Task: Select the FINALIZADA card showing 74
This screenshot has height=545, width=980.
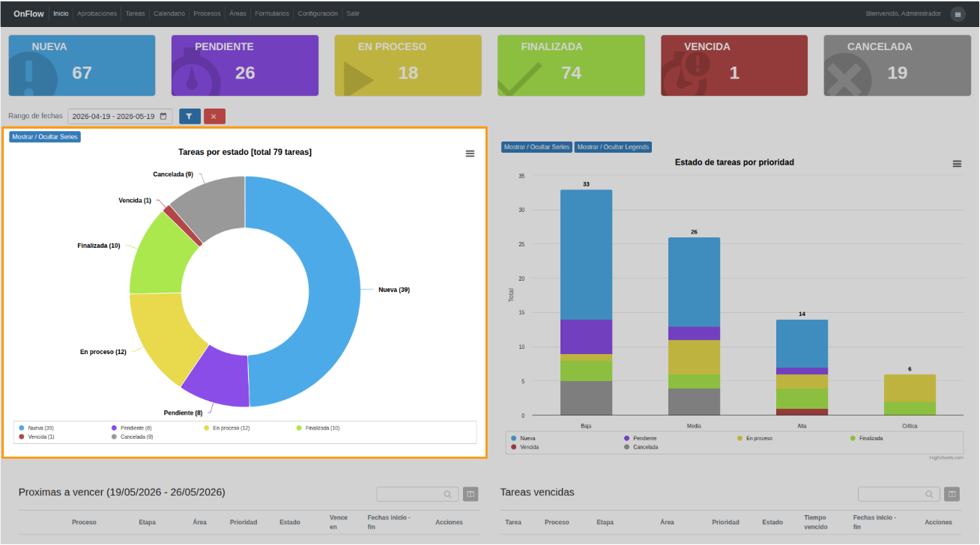Action: coord(571,65)
